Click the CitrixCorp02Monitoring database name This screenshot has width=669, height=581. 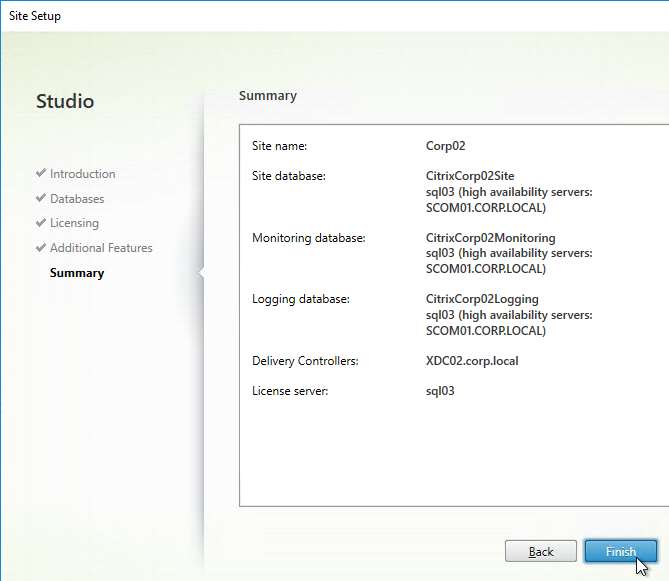click(490, 238)
